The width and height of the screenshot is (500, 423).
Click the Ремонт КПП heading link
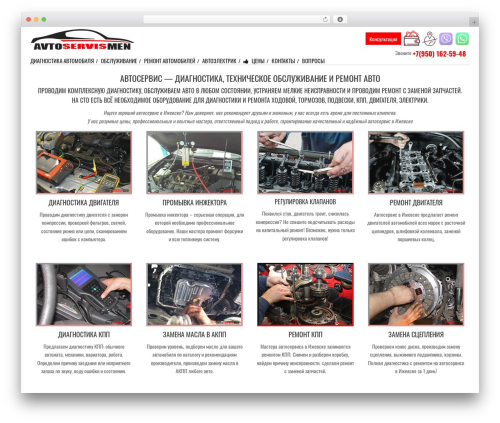pos(305,334)
